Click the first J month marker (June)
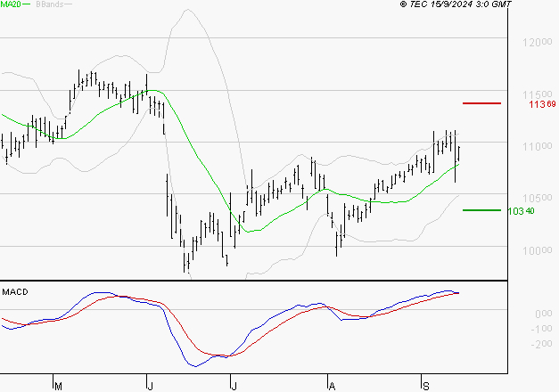This screenshot has width=559, height=392. [x=150, y=386]
